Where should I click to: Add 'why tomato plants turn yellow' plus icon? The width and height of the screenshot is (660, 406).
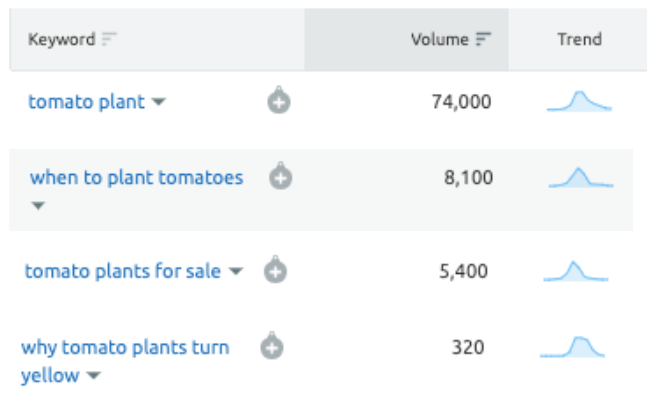pos(272,346)
